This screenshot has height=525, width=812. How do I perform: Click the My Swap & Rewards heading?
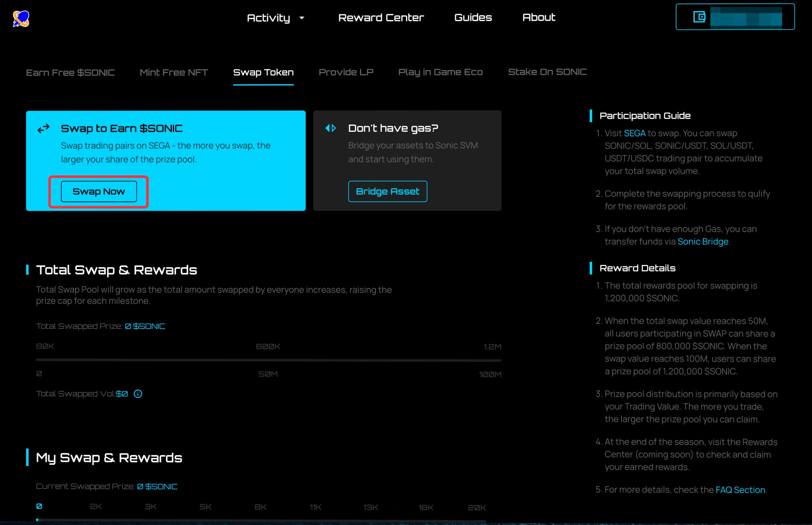pos(109,458)
